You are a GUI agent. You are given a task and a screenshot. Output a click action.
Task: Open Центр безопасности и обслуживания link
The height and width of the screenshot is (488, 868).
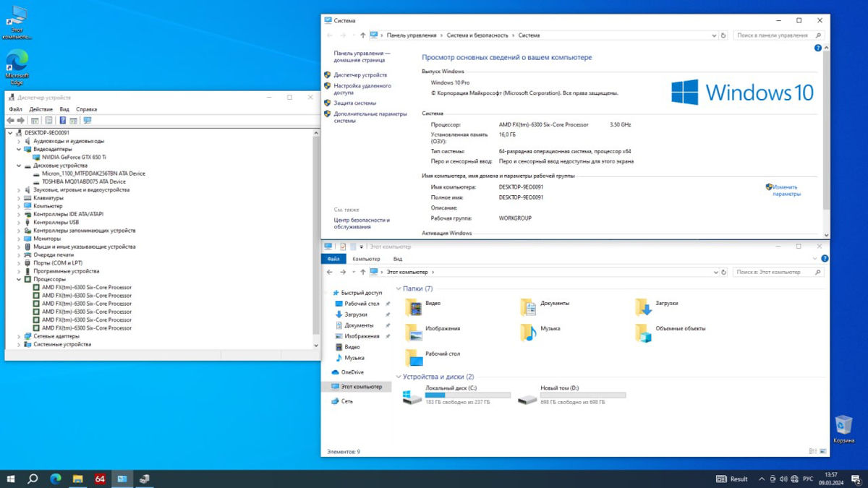[362, 223]
